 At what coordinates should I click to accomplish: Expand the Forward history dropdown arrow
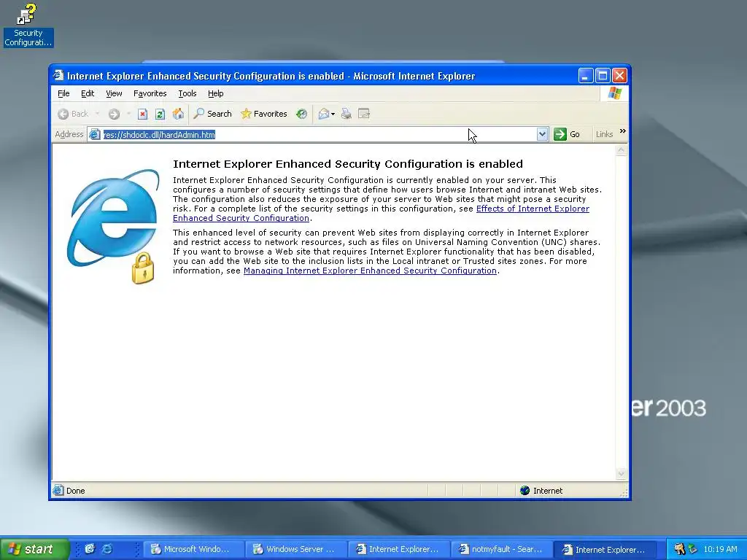tap(128, 114)
